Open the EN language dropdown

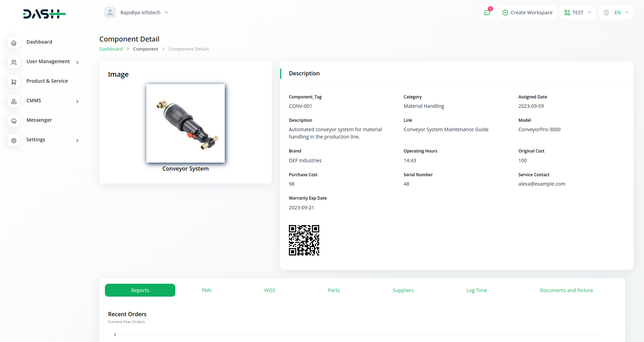click(616, 13)
